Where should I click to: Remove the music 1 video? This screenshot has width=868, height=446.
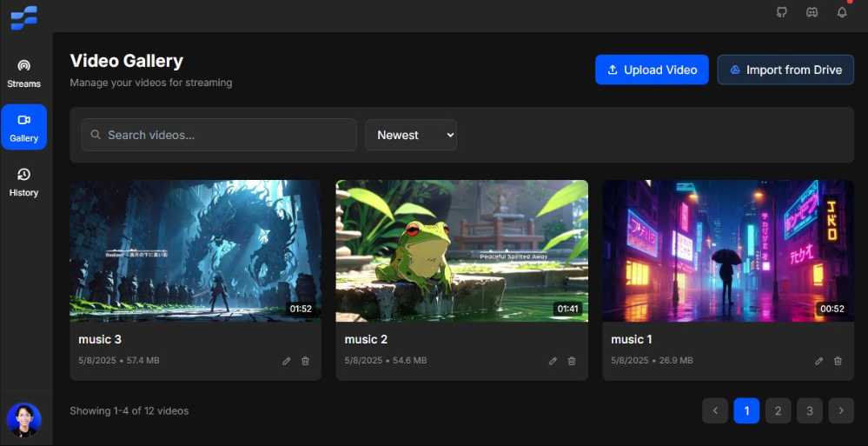tap(838, 361)
